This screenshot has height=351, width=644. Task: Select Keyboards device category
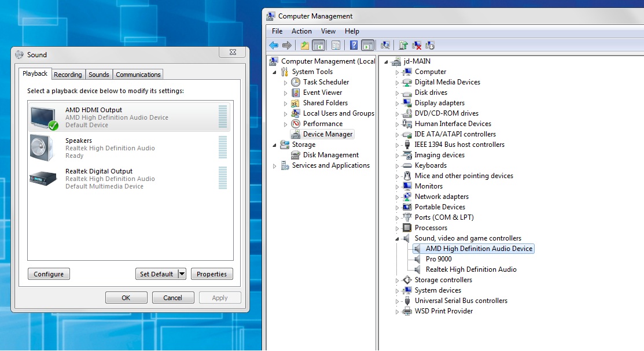430,165
